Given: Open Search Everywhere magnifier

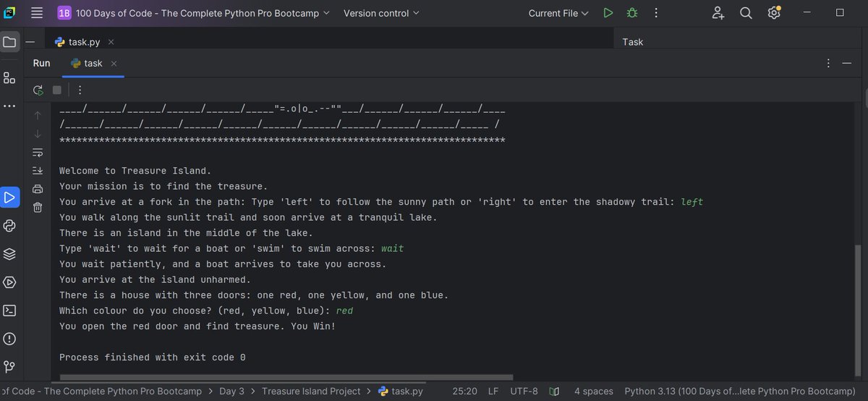Looking at the screenshot, I should (746, 13).
